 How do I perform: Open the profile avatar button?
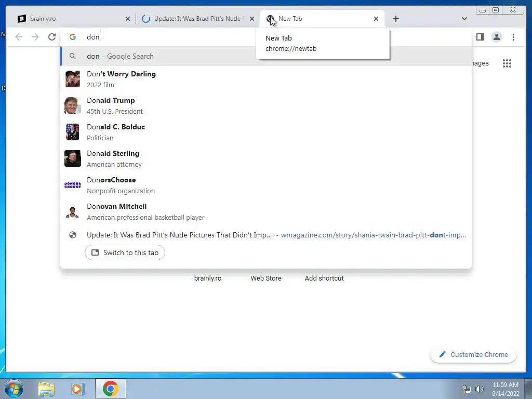(x=496, y=37)
